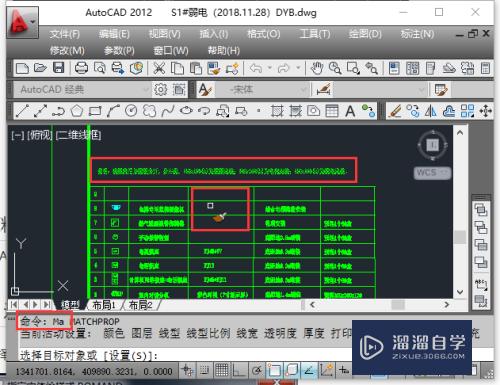500x385 pixels.
Task: Toggle Grid Display in status bar
Action: coord(222,370)
